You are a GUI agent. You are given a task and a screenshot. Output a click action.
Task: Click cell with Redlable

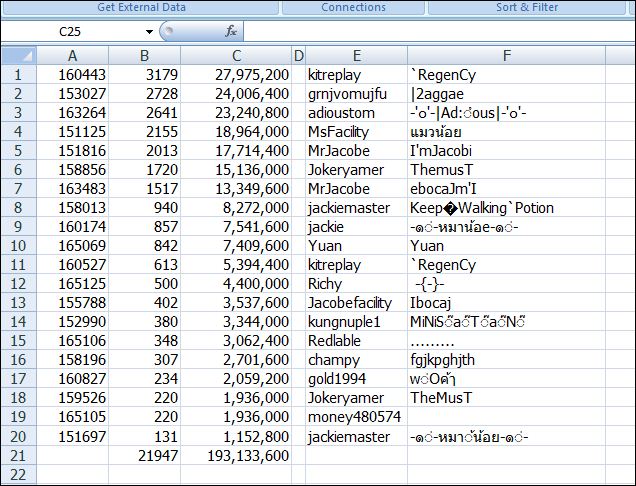(357, 341)
